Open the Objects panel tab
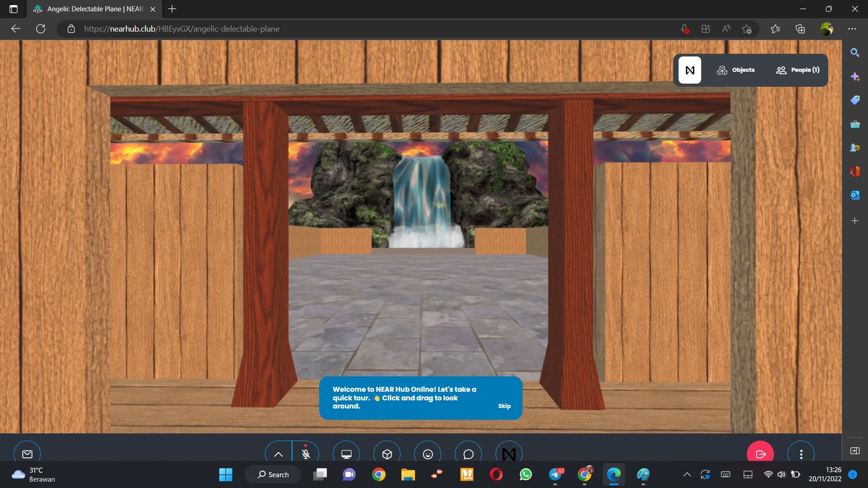868x488 pixels. pyautogui.click(x=736, y=70)
